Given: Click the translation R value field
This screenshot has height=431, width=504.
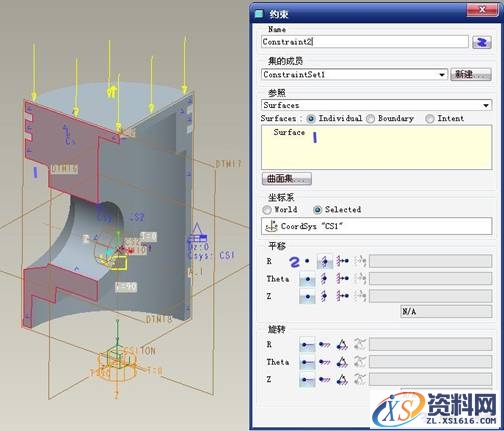Looking at the screenshot, I should coord(430,261).
